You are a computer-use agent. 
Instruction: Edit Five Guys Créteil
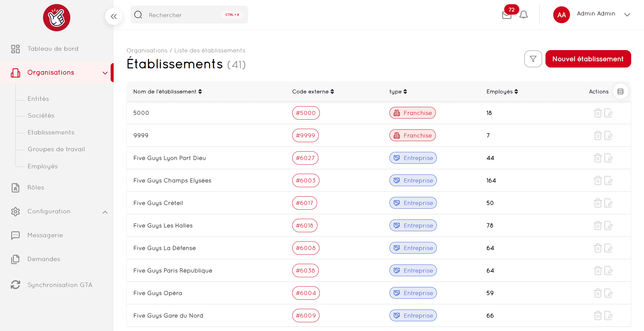[x=608, y=203]
